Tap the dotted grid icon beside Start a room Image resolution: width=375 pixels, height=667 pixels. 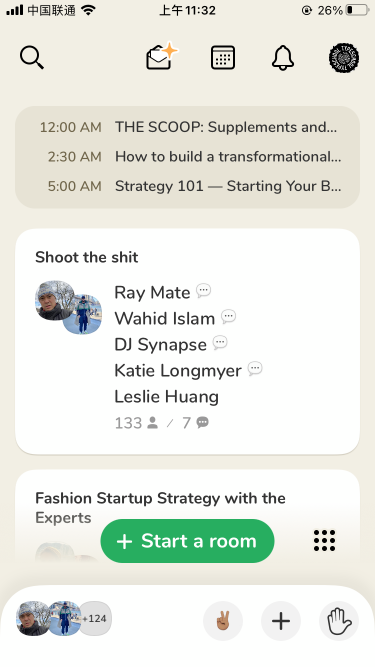click(x=324, y=541)
